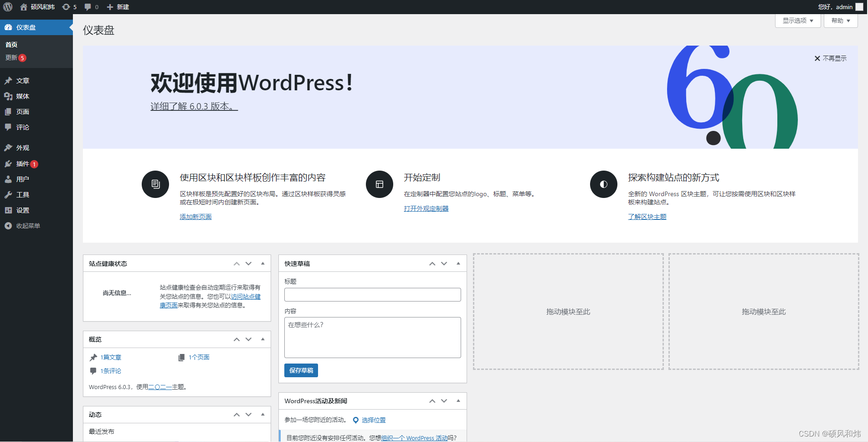
Task: Click the 1条评论 link
Action: click(111, 371)
